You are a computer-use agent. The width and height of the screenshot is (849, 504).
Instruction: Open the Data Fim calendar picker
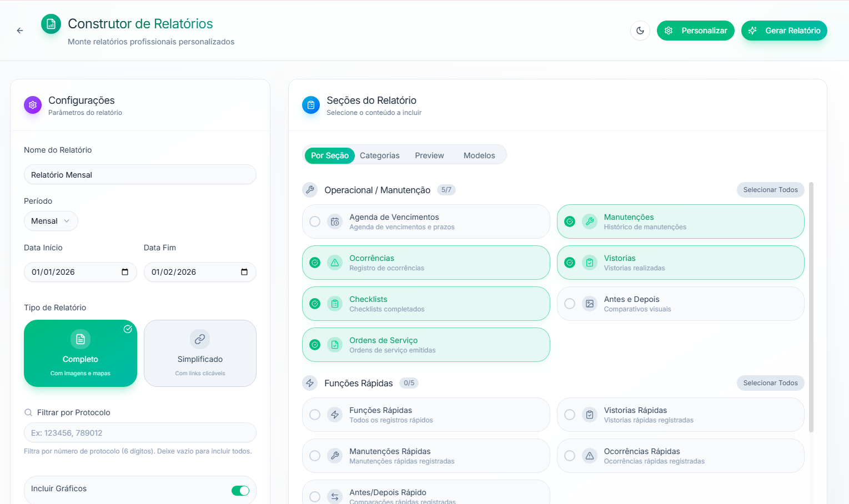[244, 272]
